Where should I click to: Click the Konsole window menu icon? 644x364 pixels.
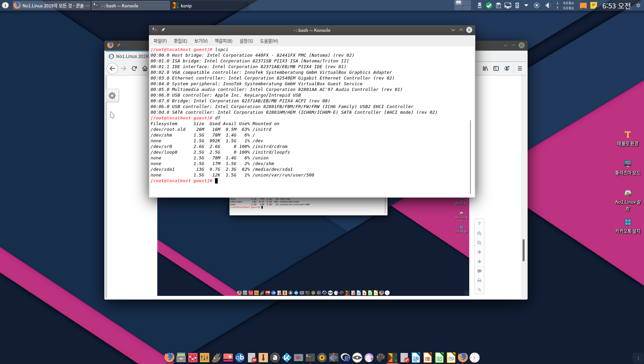(154, 30)
